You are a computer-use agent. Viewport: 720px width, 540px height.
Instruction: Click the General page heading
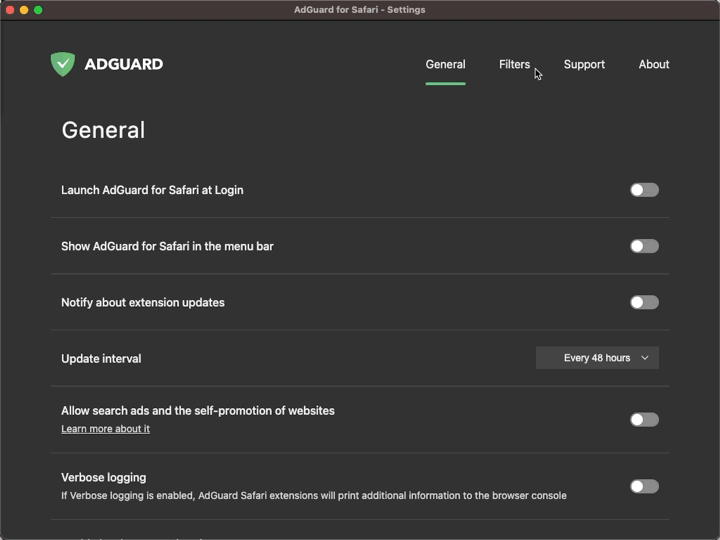pos(103,130)
